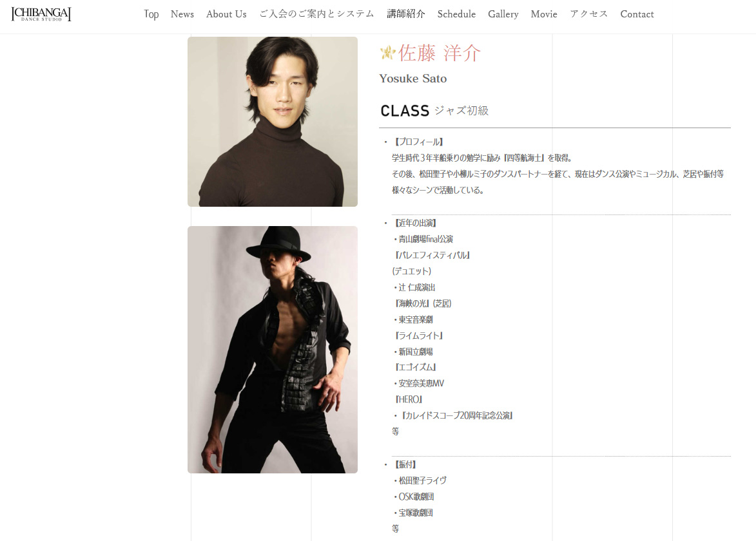Click the dancer photo with black hat
756x541 pixels.
[x=273, y=349]
